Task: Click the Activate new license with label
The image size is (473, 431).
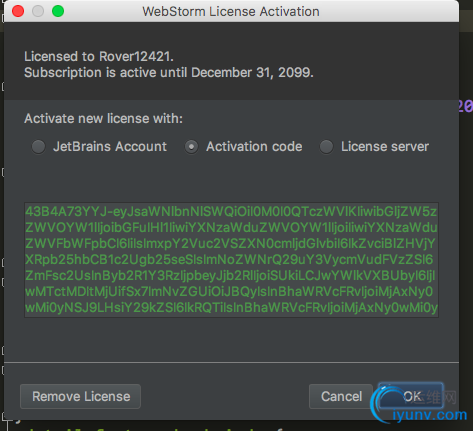Action: (x=103, y=118)
